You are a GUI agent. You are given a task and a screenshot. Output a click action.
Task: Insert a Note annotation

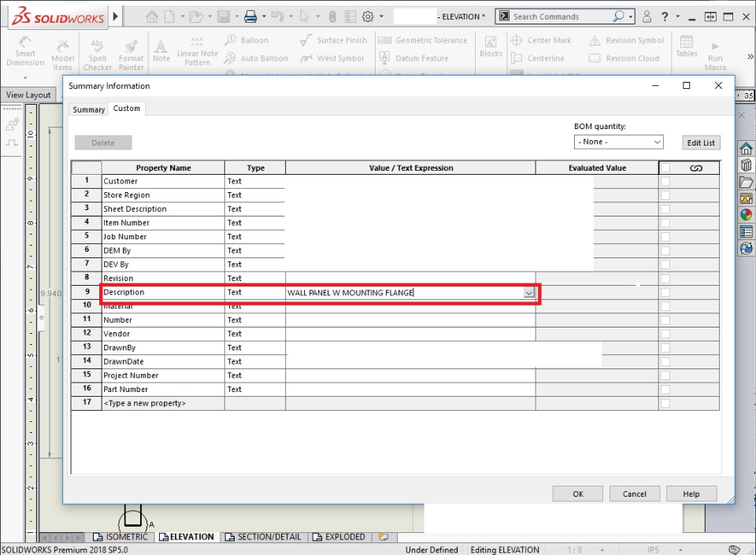(x=161, y=51)
